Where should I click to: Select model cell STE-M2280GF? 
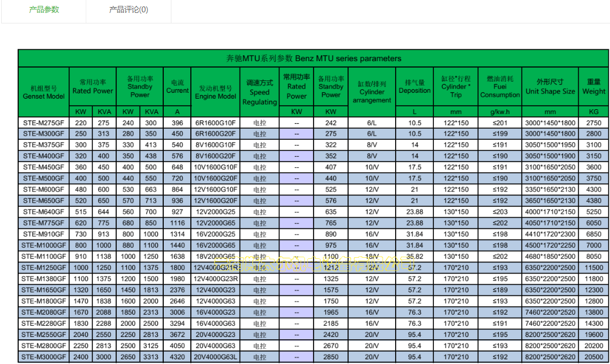coord(43,323)
